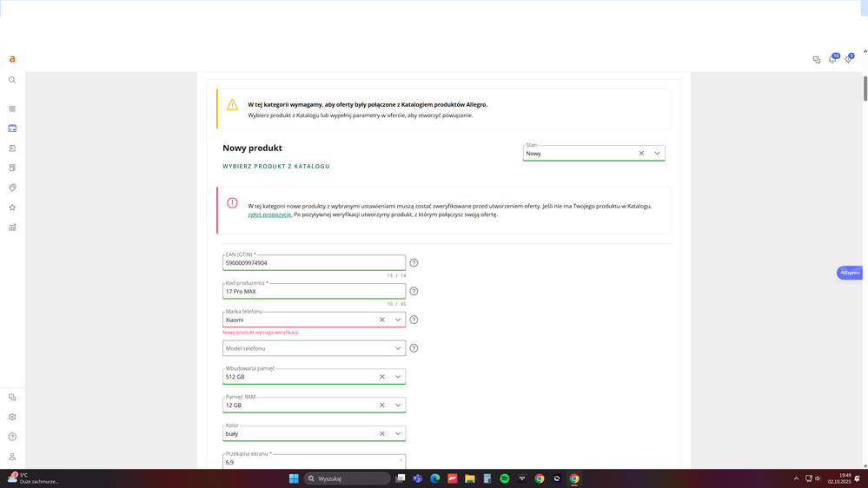The height and width of the screenshot is (488, 868).
Task: Open the Wbudowana pamięć dropdown arrow
Action: 398,377
